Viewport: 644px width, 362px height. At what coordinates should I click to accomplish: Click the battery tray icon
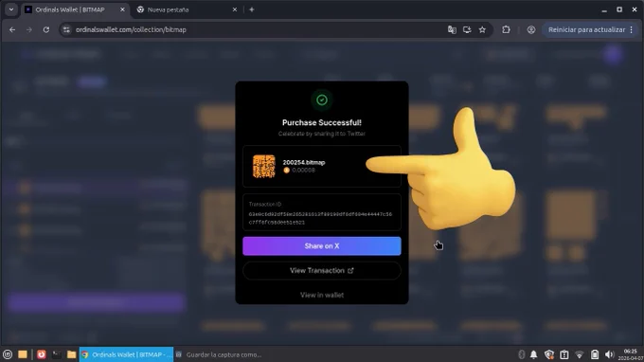(595, 354)
